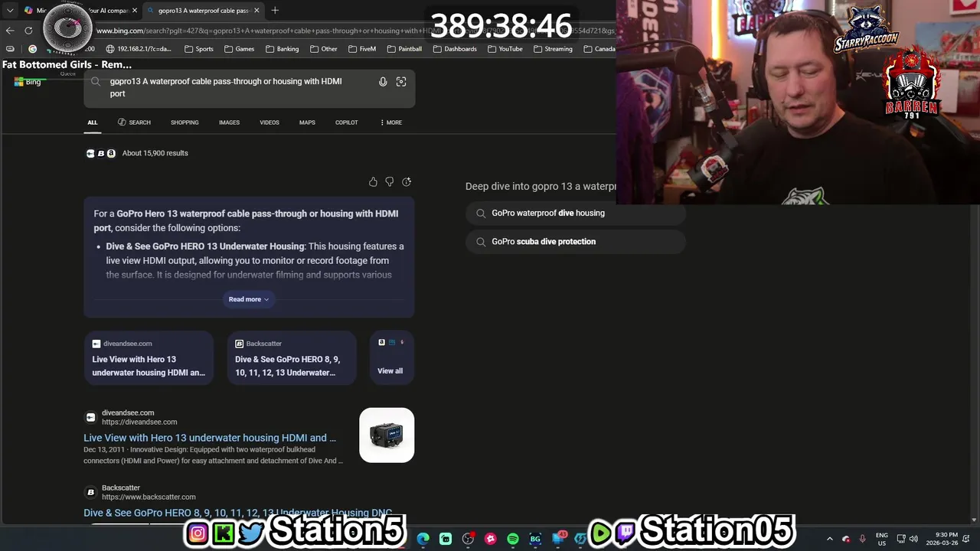
Task: Open the MORE search options menu
Action: pyautogui.click(x=391, y=122)
